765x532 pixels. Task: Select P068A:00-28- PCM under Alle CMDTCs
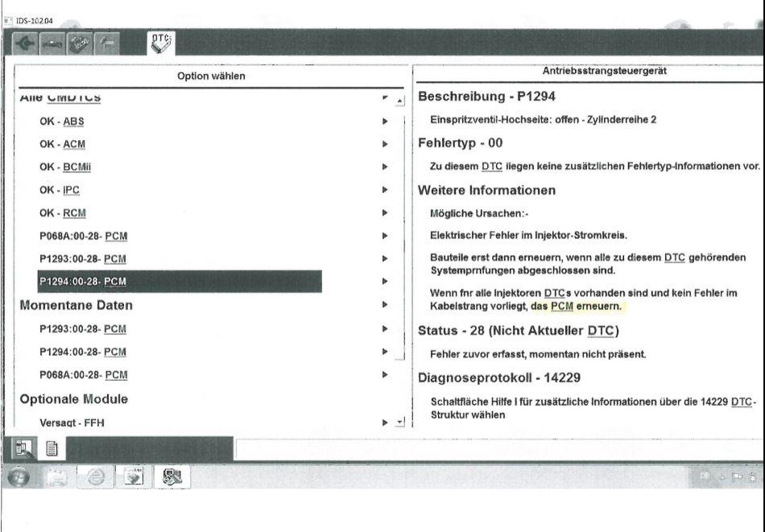(83, 236)
